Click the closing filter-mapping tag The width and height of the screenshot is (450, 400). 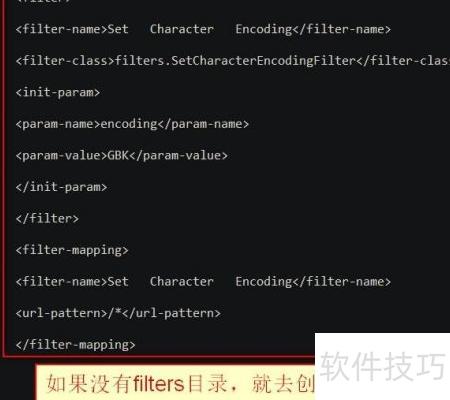point(75,345)
